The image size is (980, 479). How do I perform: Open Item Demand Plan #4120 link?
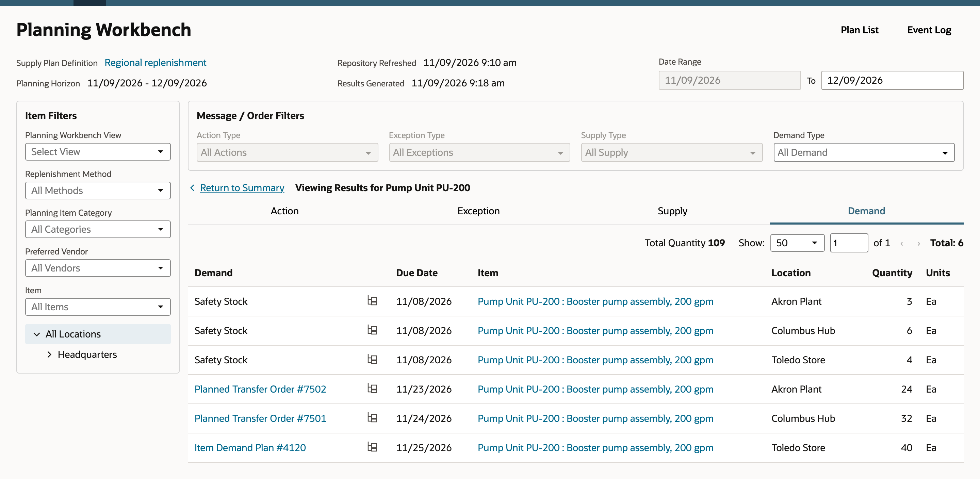point(250,448)
